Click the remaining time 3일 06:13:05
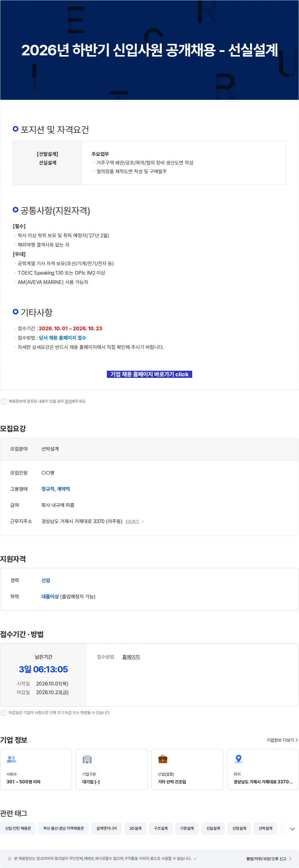The image size is (299, 868). tap(43, 669)
